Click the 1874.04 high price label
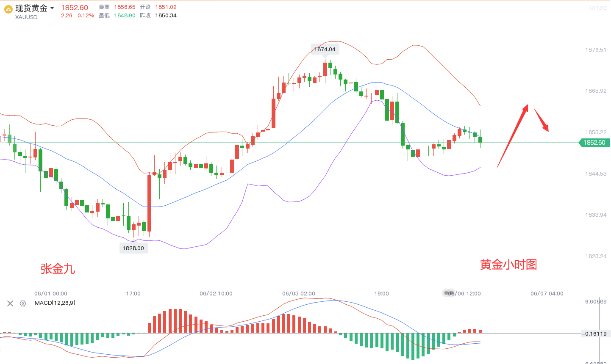 [325, 50]
